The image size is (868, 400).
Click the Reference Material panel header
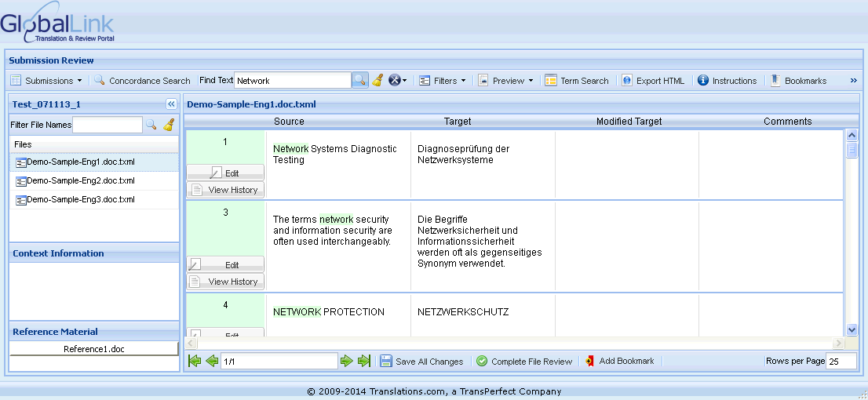point(94,332)
